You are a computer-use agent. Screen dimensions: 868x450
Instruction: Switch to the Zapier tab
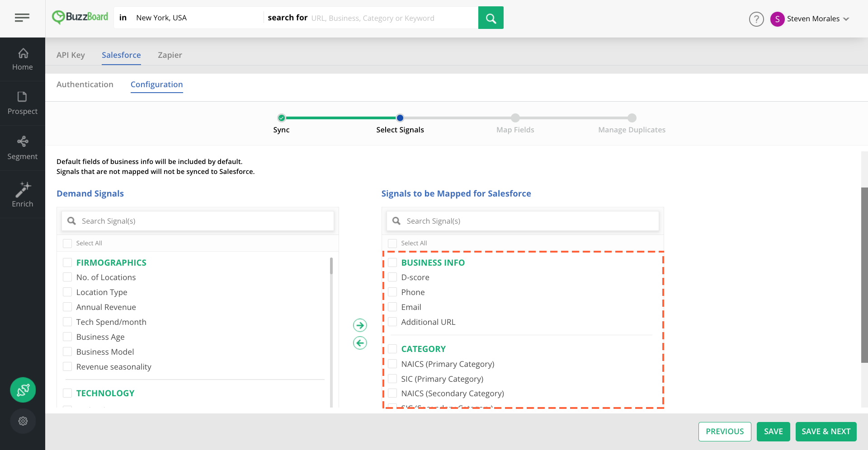[x=170, y=55]
